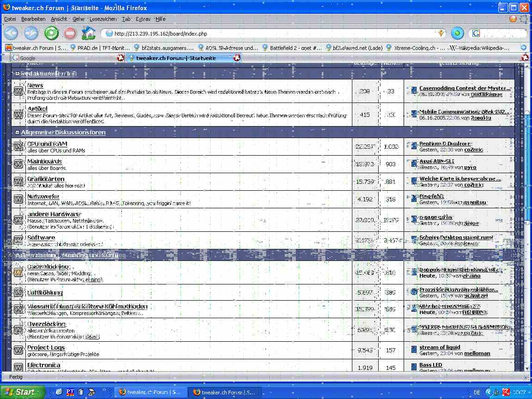Click the post icon next to stream of liquid
This screenshot has height=399, width=532.
414,349
